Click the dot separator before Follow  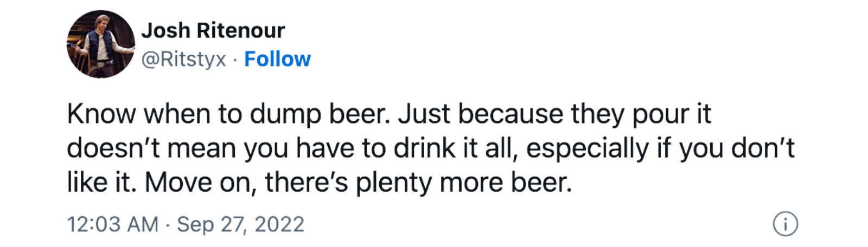pos(235,60)
